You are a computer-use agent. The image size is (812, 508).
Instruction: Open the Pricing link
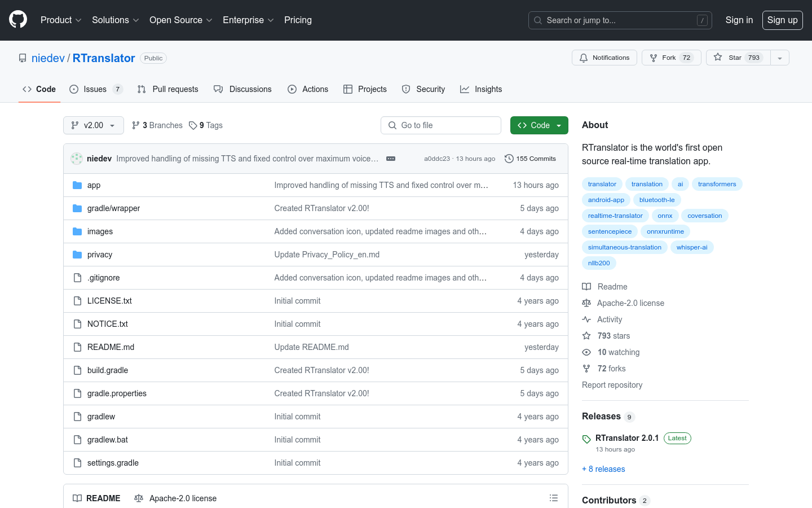(298, 20)
